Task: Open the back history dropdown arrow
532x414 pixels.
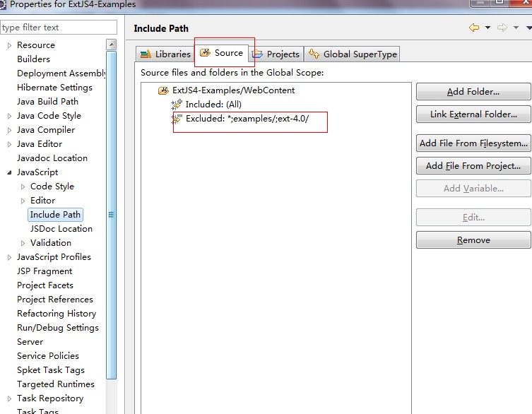Action: pyautogui.click(x=487, y=28)
